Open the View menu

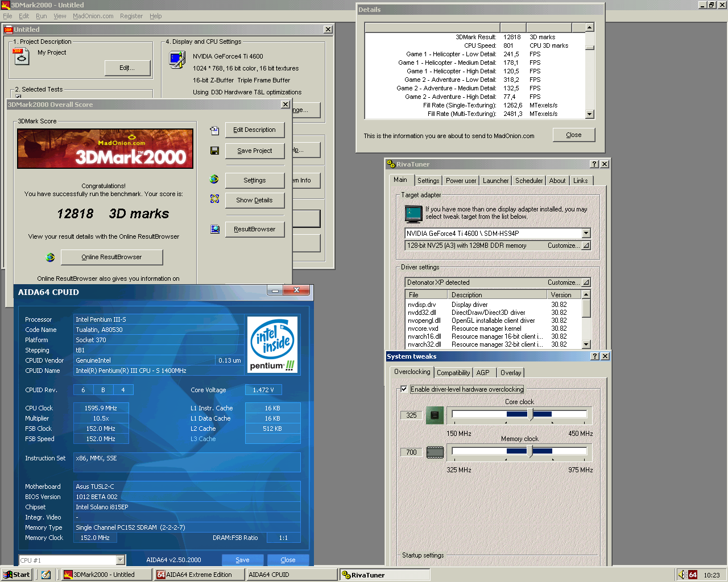pos(60,16)
